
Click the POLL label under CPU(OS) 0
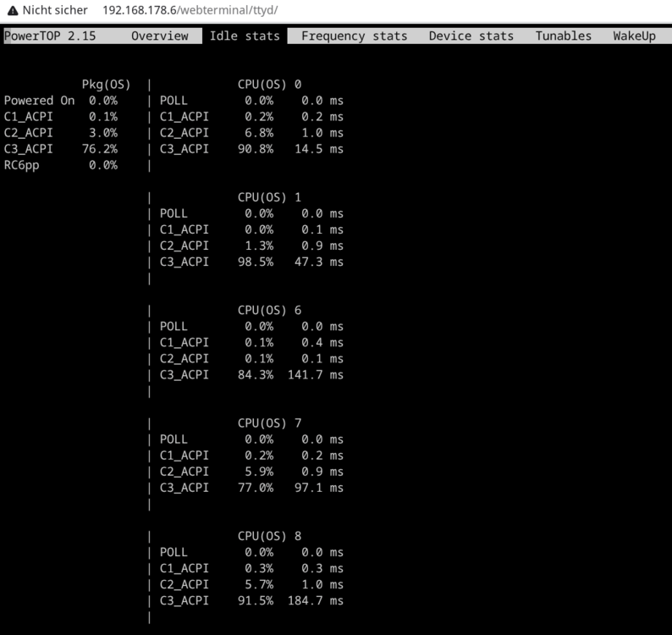coord(174,101)
